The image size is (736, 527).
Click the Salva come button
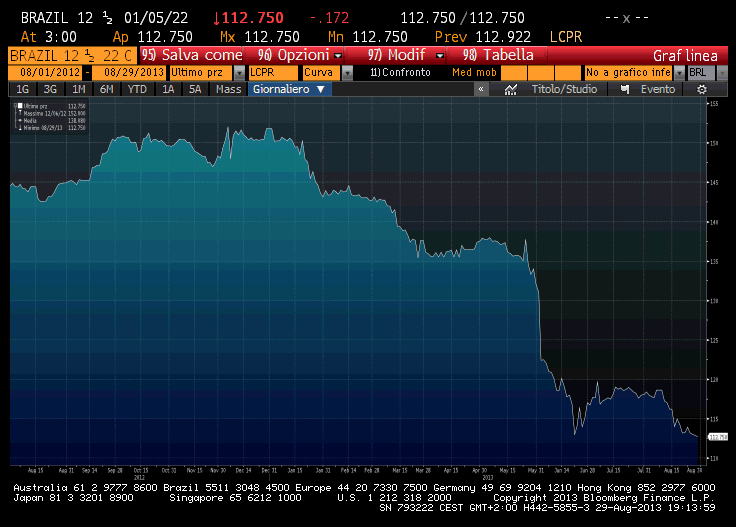pyautogui.click(x=192, y=55)
